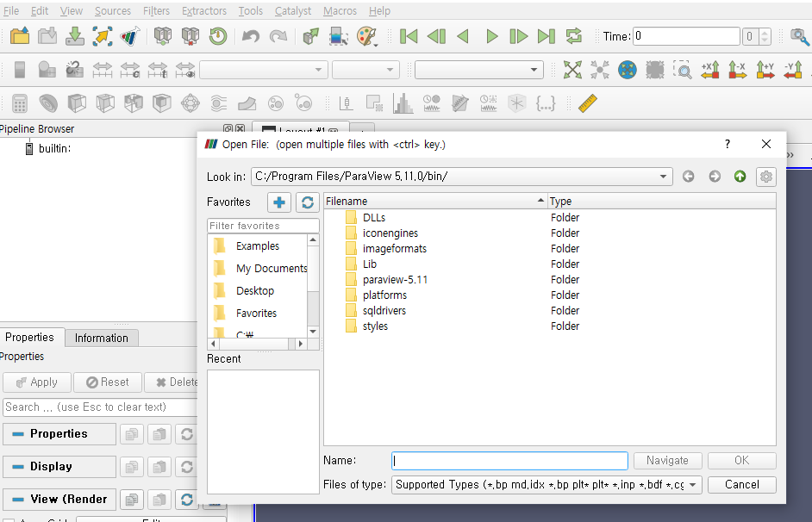Click the Undo arrow icon
This screenshot has height=522, width=812.
point(251,36)
